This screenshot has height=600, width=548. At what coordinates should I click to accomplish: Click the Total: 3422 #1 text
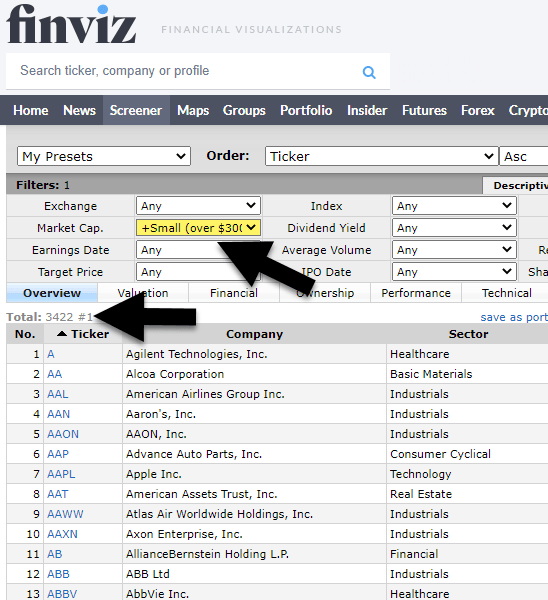(x=50, y=317)
